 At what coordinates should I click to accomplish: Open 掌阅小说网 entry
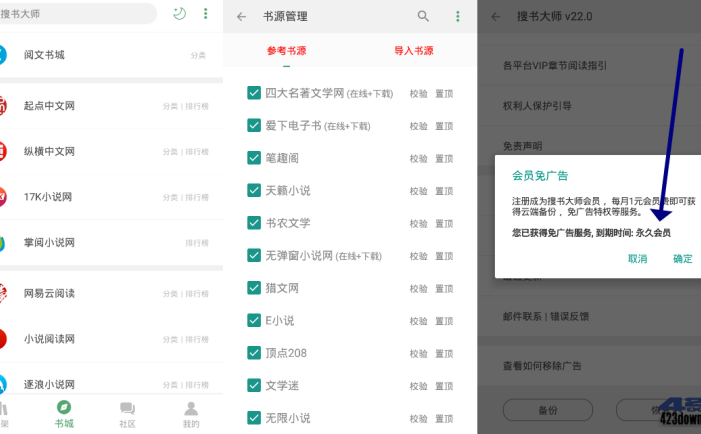tap(111, 243)
